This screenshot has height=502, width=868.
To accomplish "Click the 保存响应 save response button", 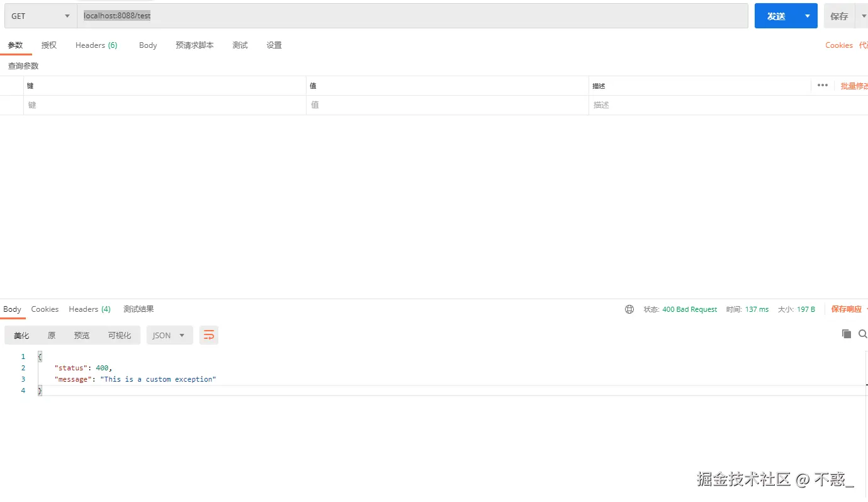I will (x=847, y=309).
